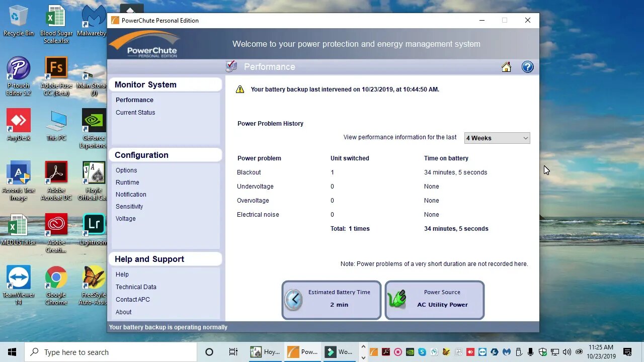Open Adobe Acrobat DC desktop shortcut
This screenshot has width=644, height=362.
[56, 181]
